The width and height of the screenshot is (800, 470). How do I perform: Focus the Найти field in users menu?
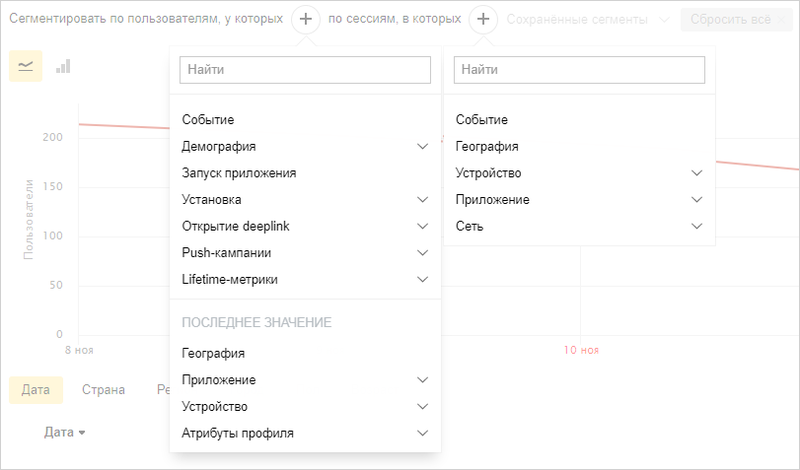click(x=305, y=69)
